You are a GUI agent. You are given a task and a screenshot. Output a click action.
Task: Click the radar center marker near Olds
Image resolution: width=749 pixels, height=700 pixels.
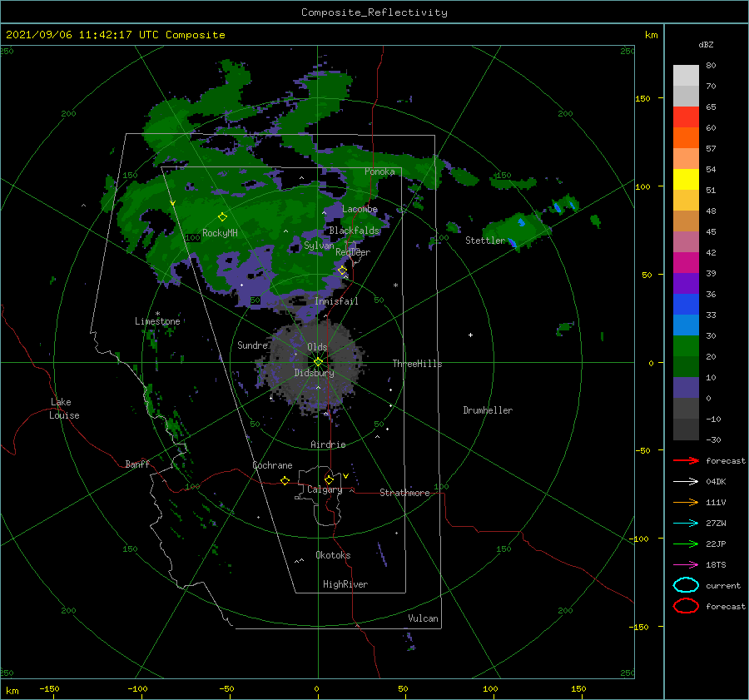[x=318, y=362]
